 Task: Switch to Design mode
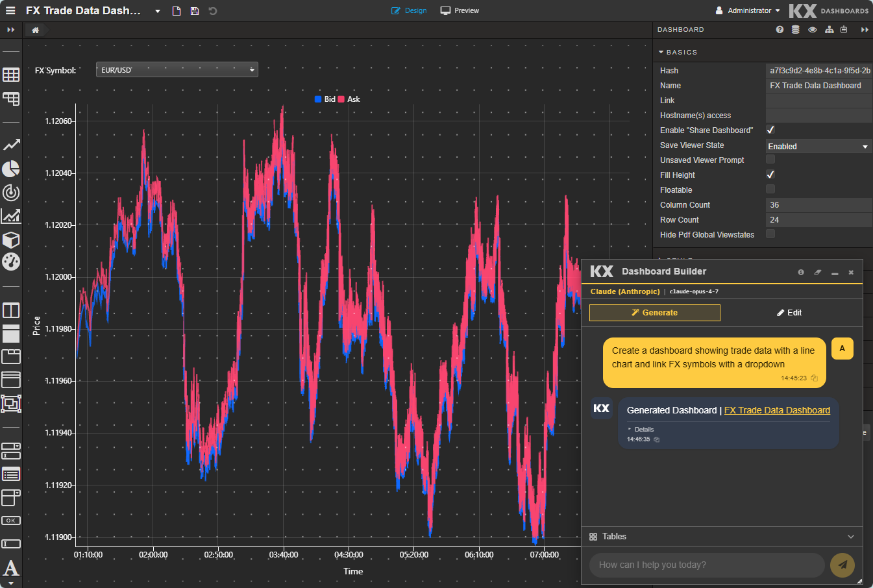(x=409, y=10)
